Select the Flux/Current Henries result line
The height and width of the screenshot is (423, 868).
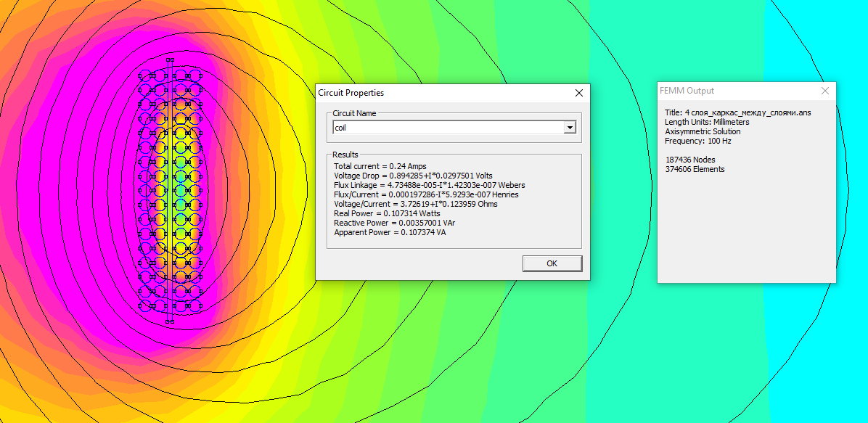(426, 194)
